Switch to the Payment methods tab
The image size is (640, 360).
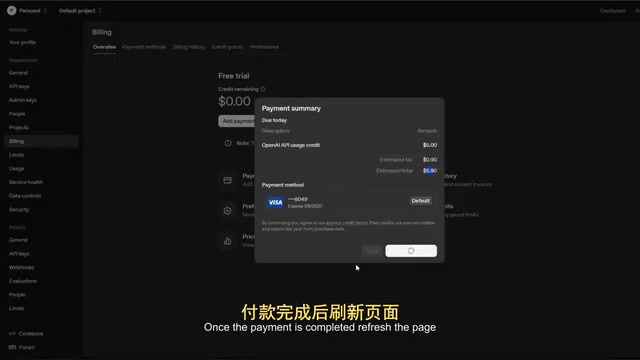point(144,47)
